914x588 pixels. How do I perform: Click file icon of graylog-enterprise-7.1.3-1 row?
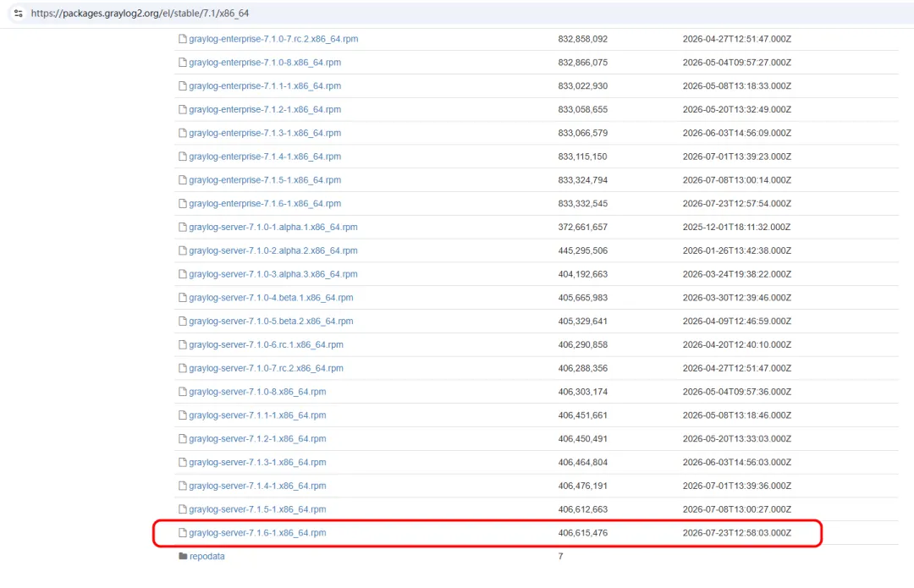183,133
